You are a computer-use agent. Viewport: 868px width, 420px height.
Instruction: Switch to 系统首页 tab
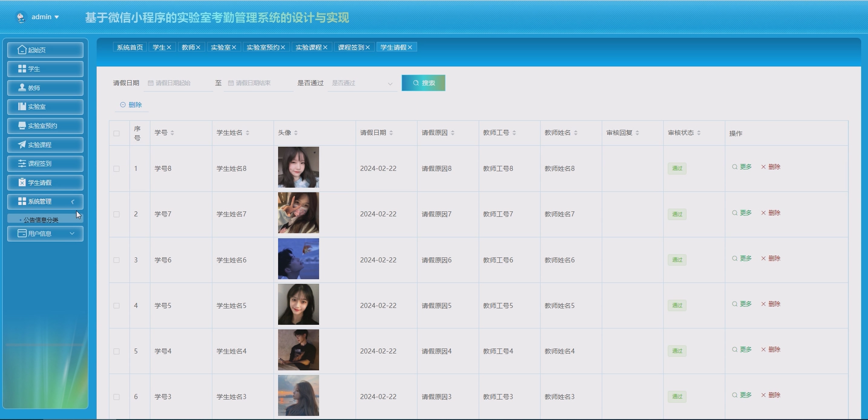coord(130,47)
